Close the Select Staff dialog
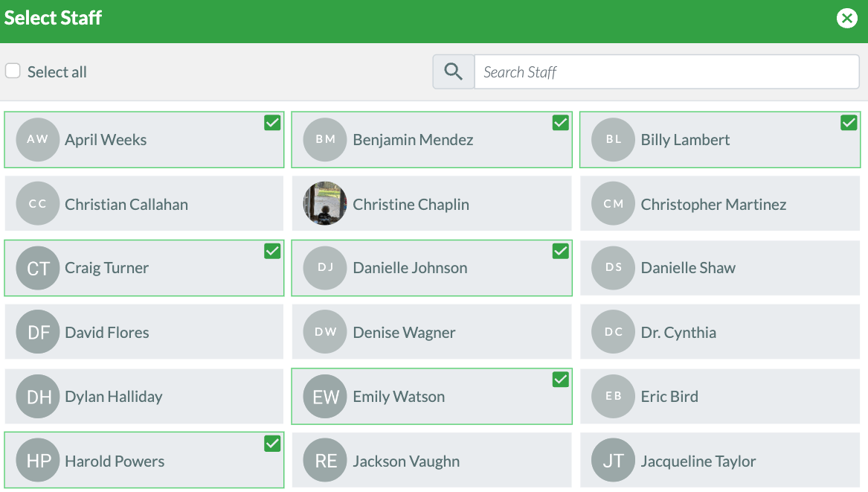This screenshot has width=868, height=492. 846,19
